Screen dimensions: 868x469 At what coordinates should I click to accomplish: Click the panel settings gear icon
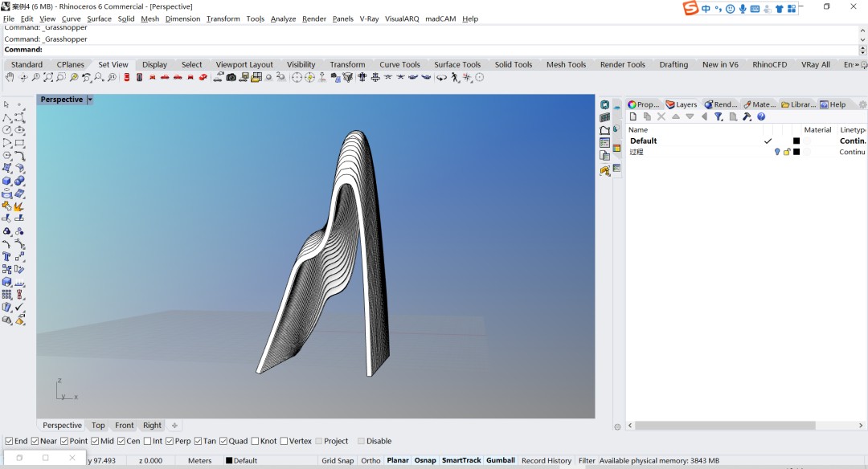click(x=862, y=104)
